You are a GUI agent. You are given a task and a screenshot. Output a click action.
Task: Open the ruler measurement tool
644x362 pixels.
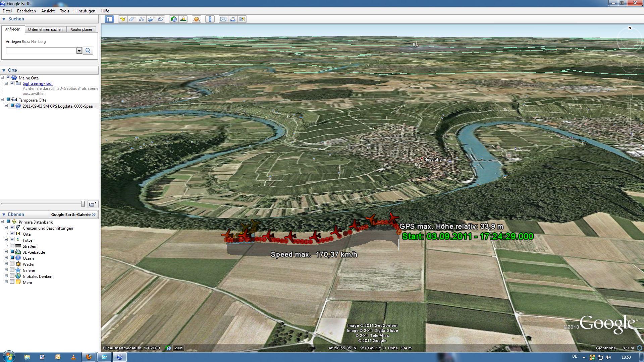[210, 19]
